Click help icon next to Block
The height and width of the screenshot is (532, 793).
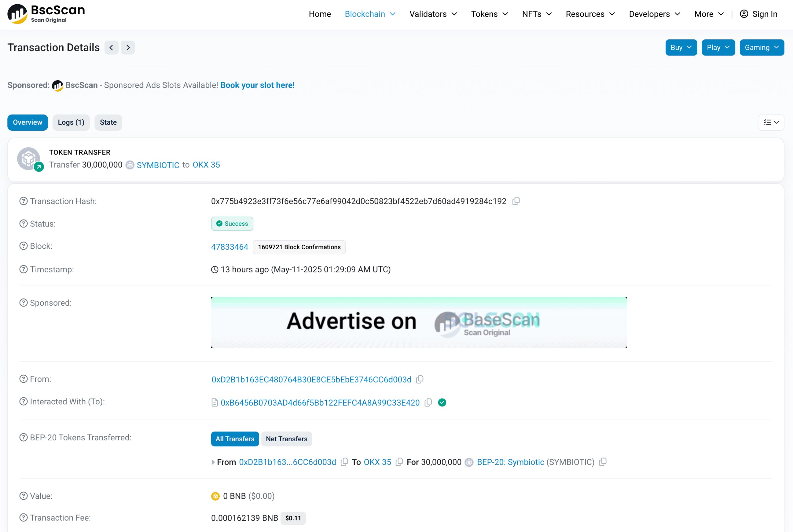pos(24,246)
